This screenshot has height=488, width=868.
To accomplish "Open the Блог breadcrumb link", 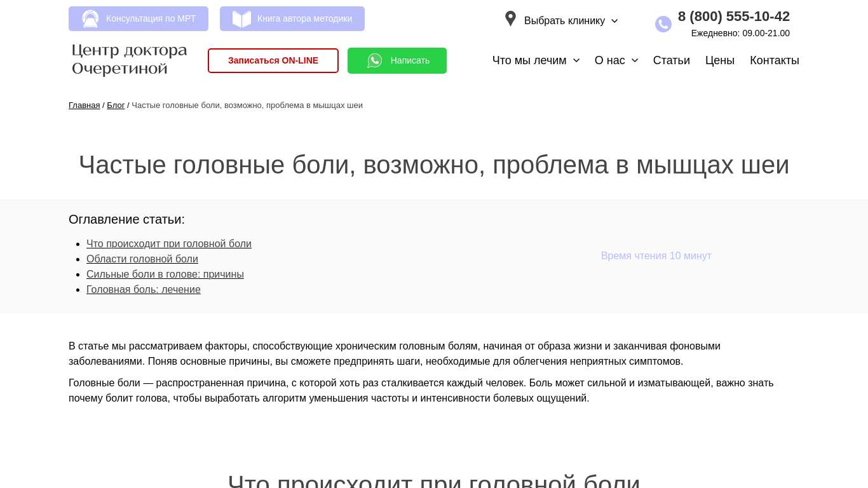I will (x=116, y=105).
